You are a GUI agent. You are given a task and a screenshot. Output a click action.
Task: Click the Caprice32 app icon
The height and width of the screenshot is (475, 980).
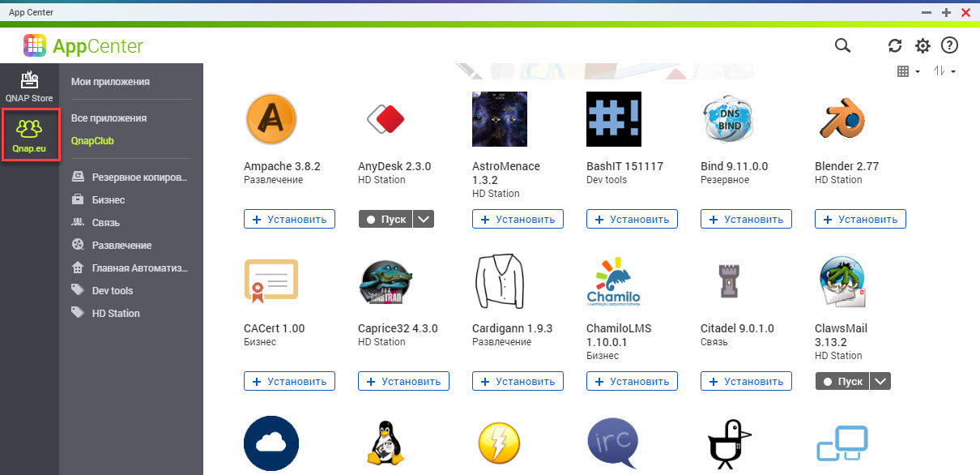tap(386, 282)
